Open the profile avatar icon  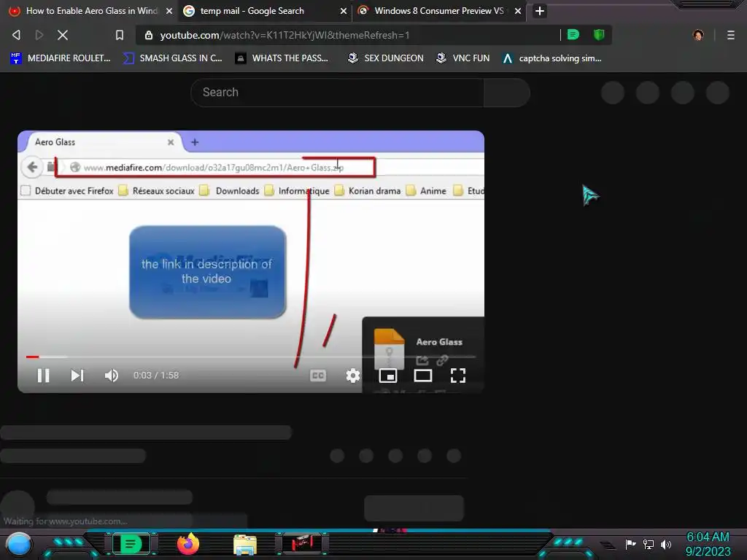(698, 35)
